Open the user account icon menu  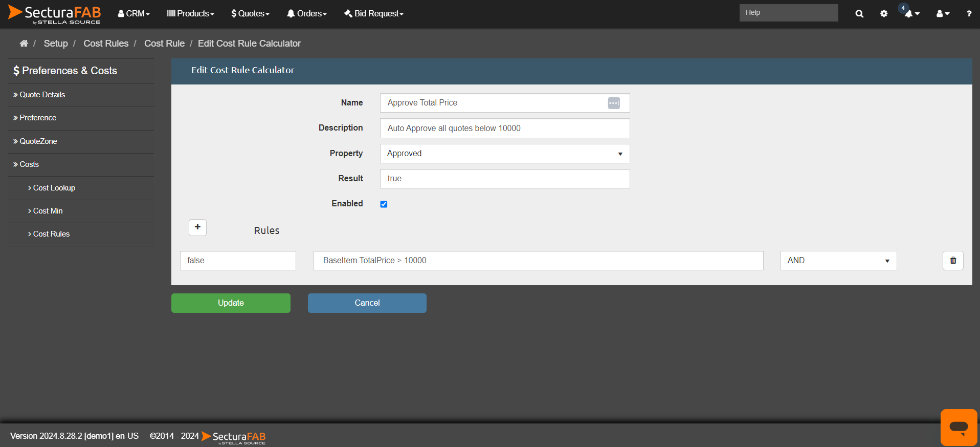[x=942, y=14]
